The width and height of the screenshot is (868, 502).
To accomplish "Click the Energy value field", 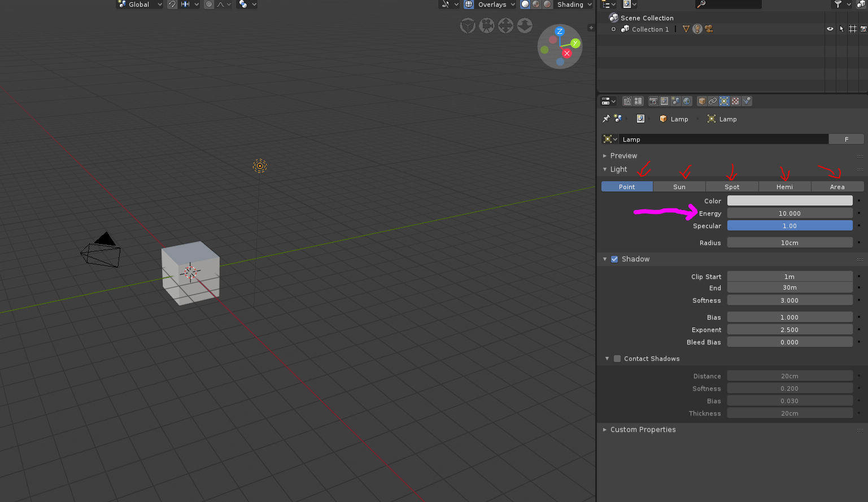I will tap(790, 213).
